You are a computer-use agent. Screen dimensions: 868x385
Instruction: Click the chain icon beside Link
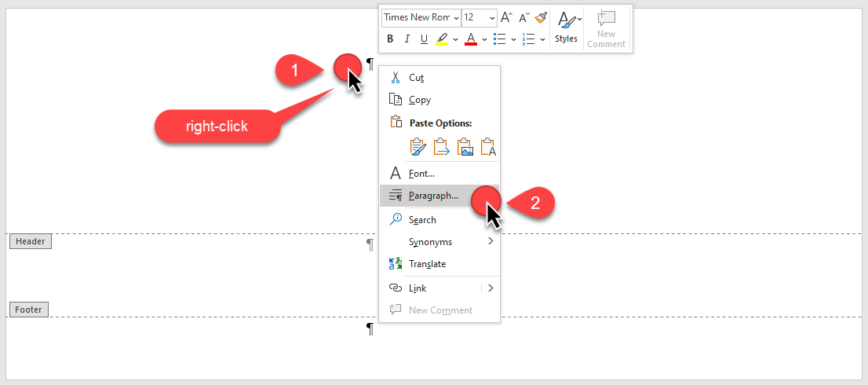396,288
